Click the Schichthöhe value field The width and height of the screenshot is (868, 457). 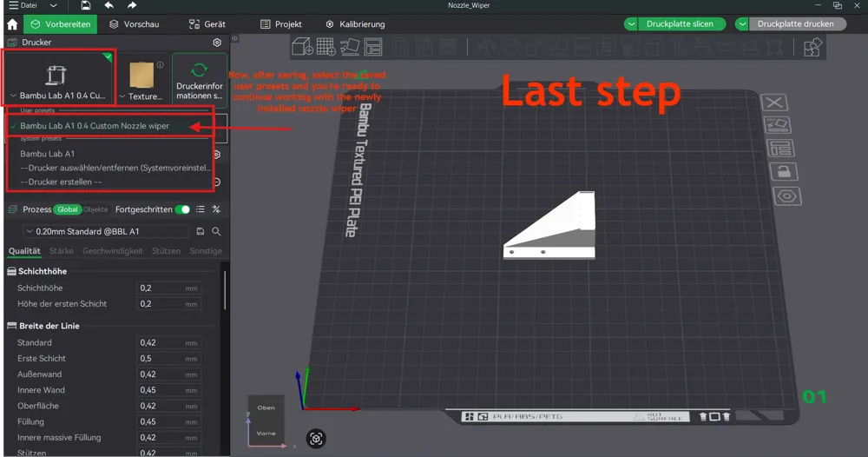click(168, 288)
